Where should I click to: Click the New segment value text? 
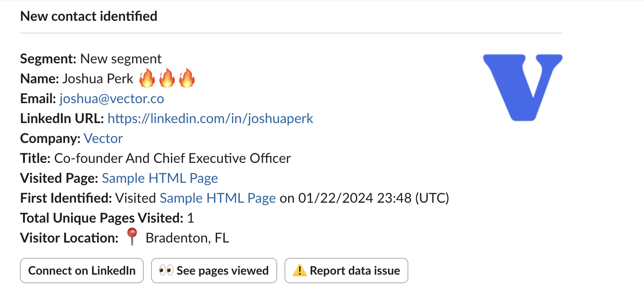(x=121, y=59)
